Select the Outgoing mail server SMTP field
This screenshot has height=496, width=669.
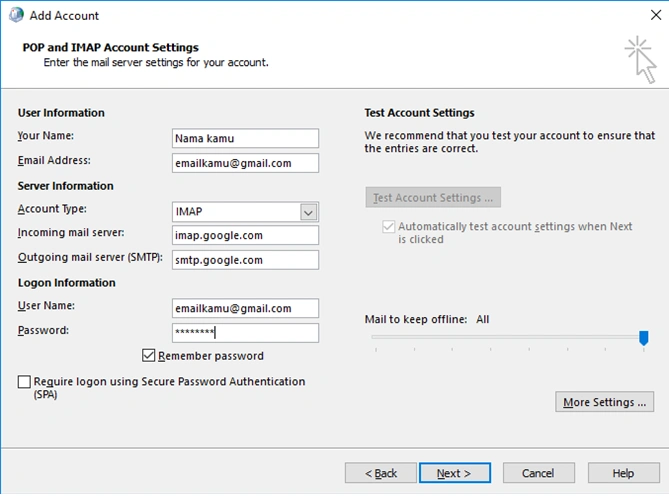[x=245, y=260]
